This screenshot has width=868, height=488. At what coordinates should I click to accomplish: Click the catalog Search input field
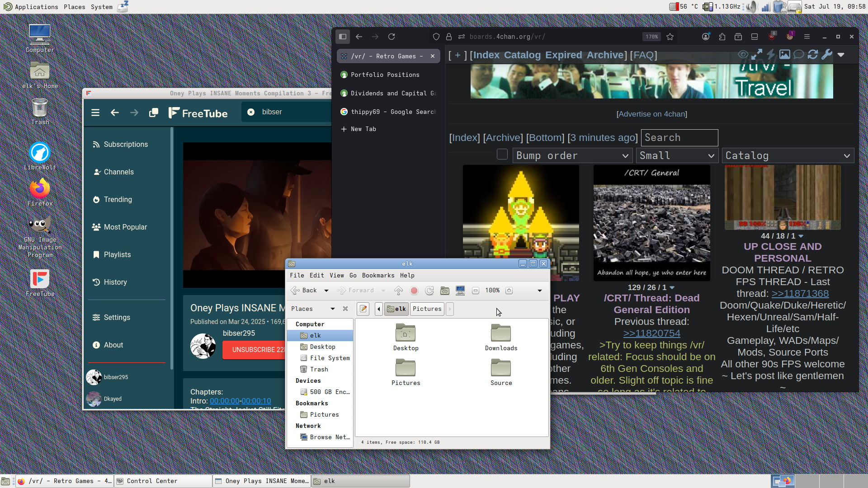pyautogui.click(x=679, y=138)
